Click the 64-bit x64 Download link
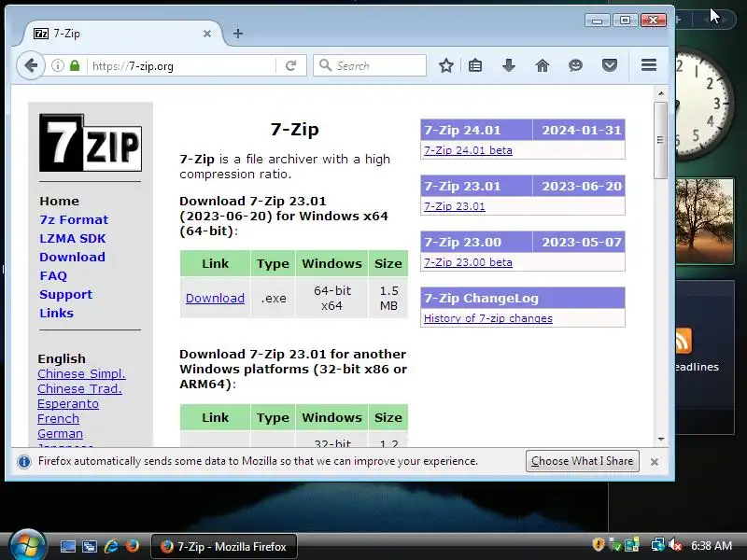747x560 pixels. pyautogui.click(x=215, y=298)
